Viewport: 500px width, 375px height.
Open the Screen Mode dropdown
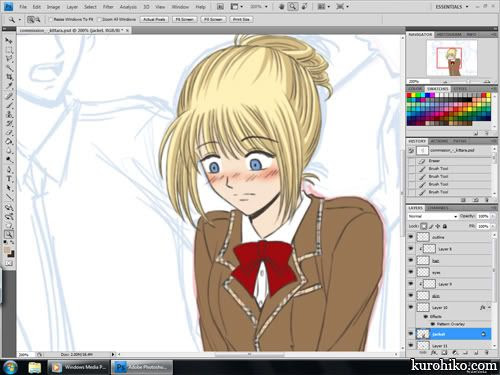pos(342,7)
